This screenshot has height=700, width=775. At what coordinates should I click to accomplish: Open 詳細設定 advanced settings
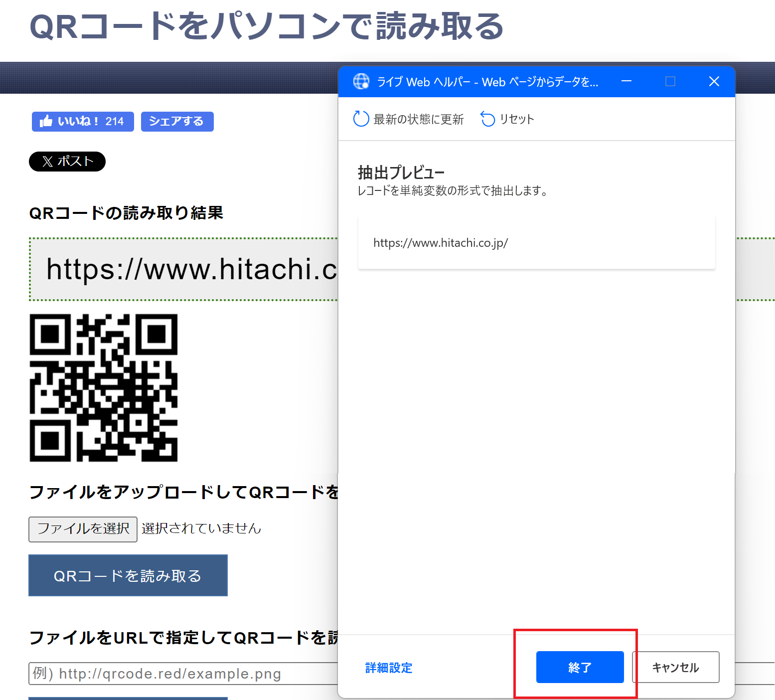click(x=388, y=668)
